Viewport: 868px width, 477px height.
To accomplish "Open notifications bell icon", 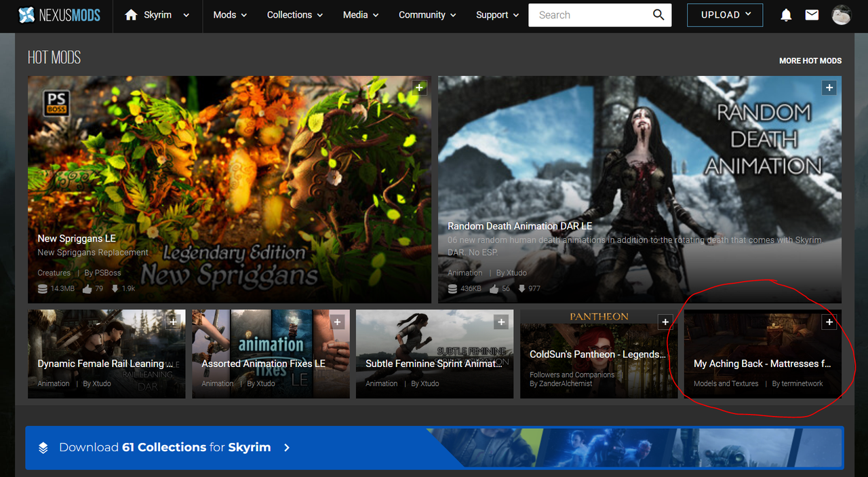I will 786,15.
